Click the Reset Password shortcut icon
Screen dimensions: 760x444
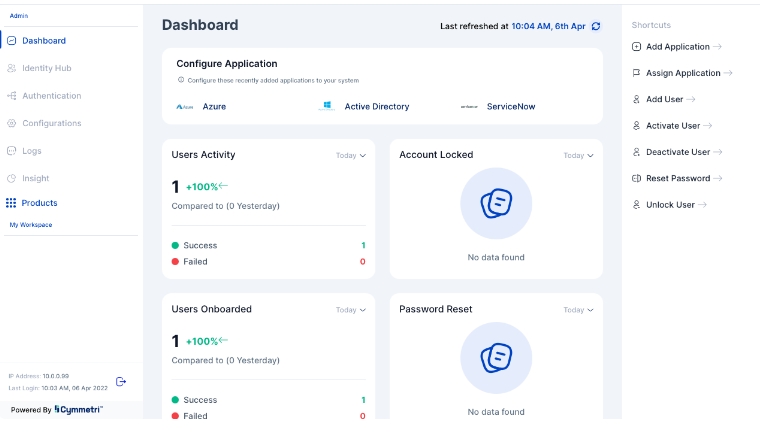tap(637, 178)
